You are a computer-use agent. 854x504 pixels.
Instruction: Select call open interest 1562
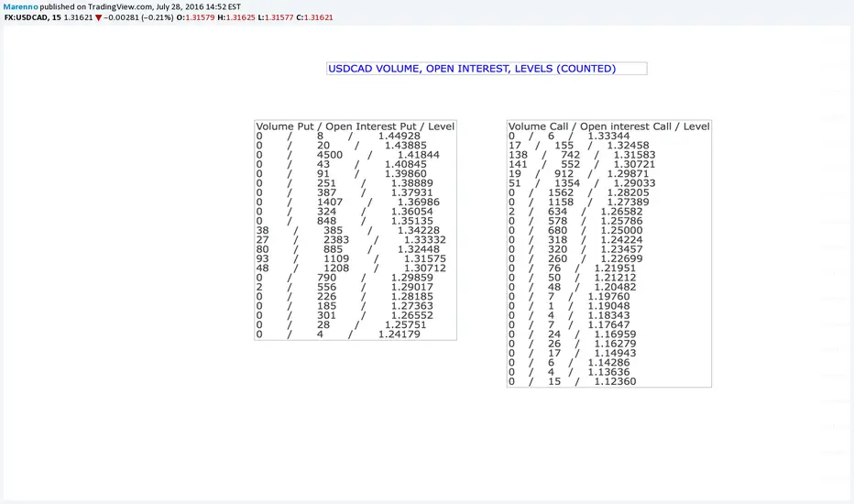[x=561, y=192]
